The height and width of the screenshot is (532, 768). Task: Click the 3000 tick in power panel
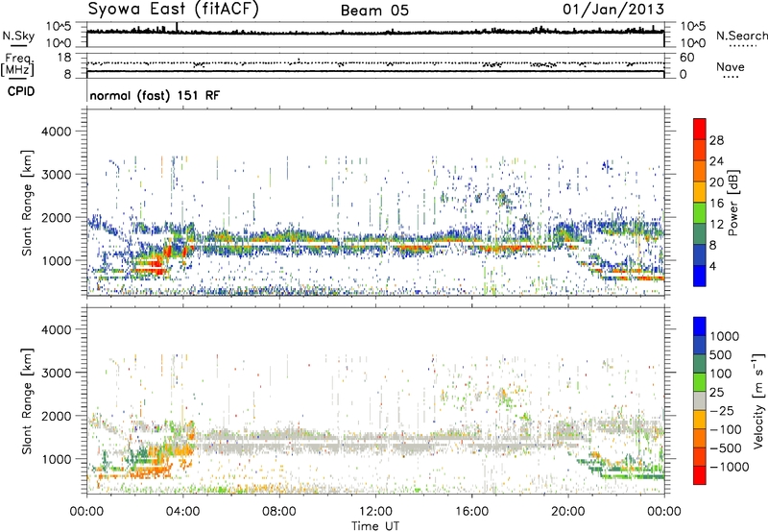(x=56, y=175)
